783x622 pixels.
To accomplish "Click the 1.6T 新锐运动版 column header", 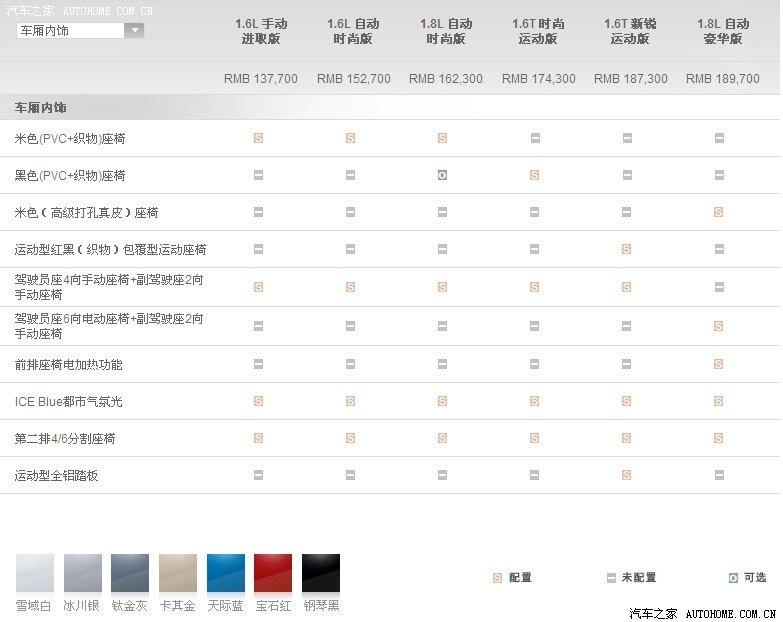I will click(630, 31).
